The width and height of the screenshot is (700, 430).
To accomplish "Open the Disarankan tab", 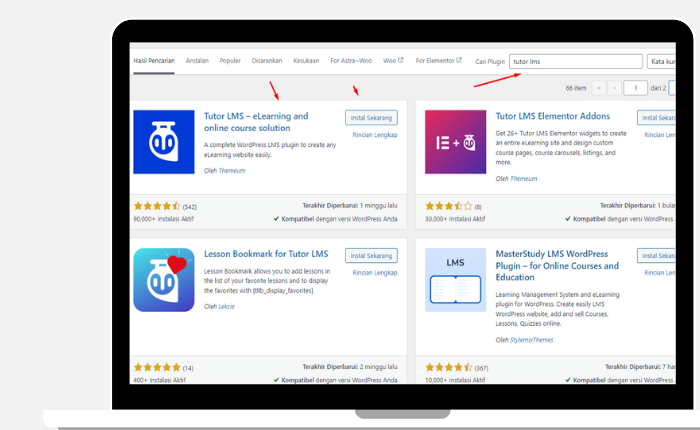I will pos(267,61).
